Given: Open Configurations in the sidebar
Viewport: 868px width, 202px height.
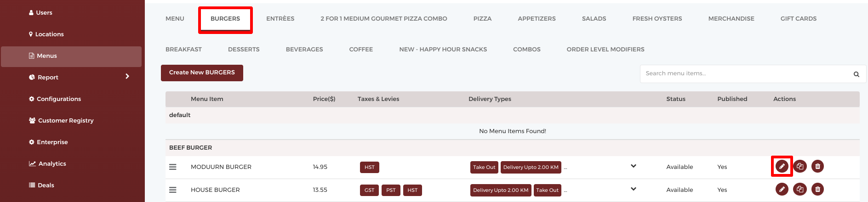Looking at the screenshot, I should (x=58, y=99).
